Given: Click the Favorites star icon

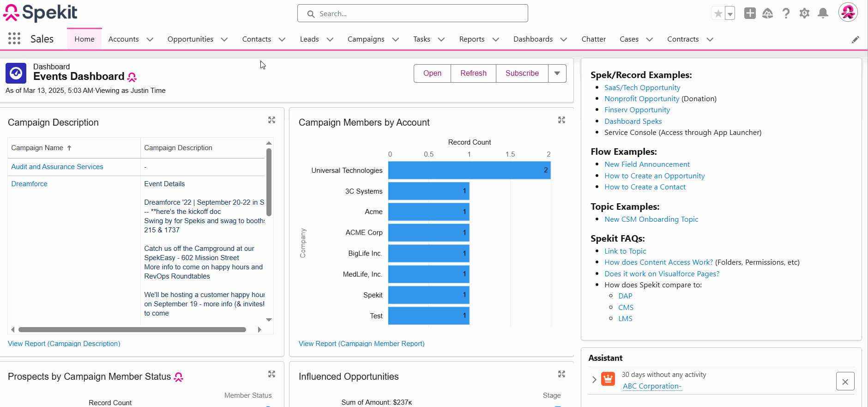Looking at the screenshot, I should 718,13.
